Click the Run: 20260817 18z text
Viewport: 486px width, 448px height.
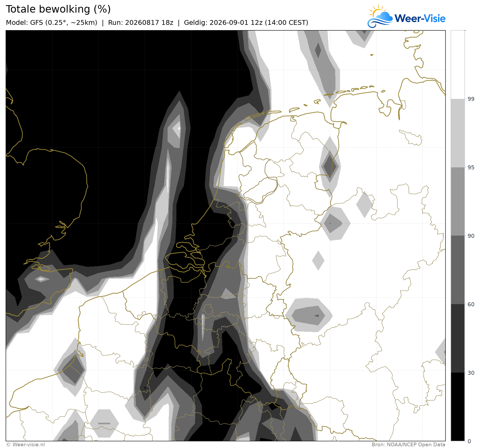click(141, 23)
